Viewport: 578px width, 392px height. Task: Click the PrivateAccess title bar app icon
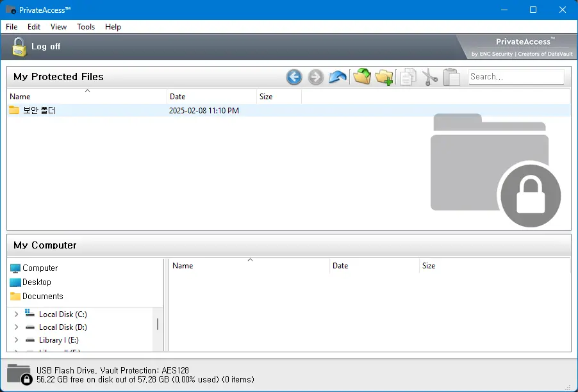(x=11, y=10)
